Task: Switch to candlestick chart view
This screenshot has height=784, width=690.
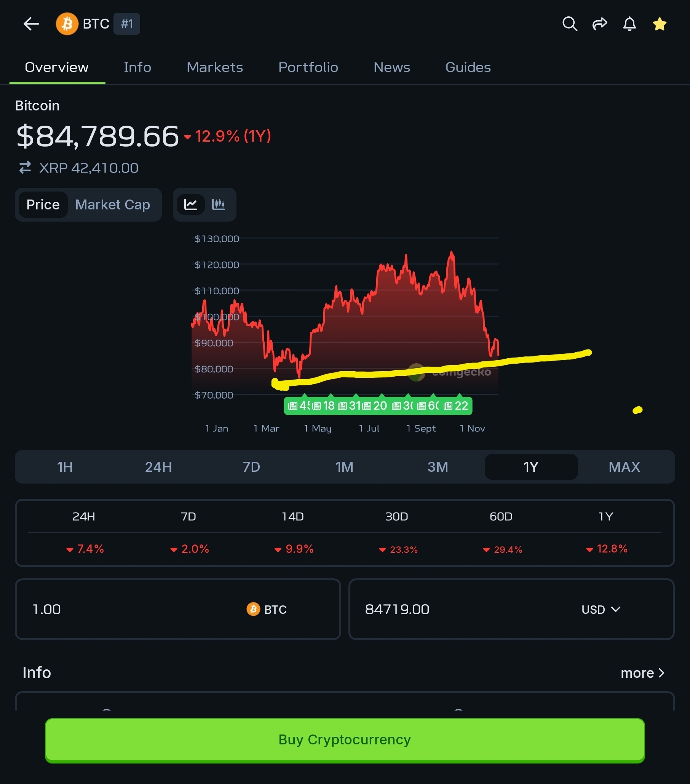Action: (218, 204)
